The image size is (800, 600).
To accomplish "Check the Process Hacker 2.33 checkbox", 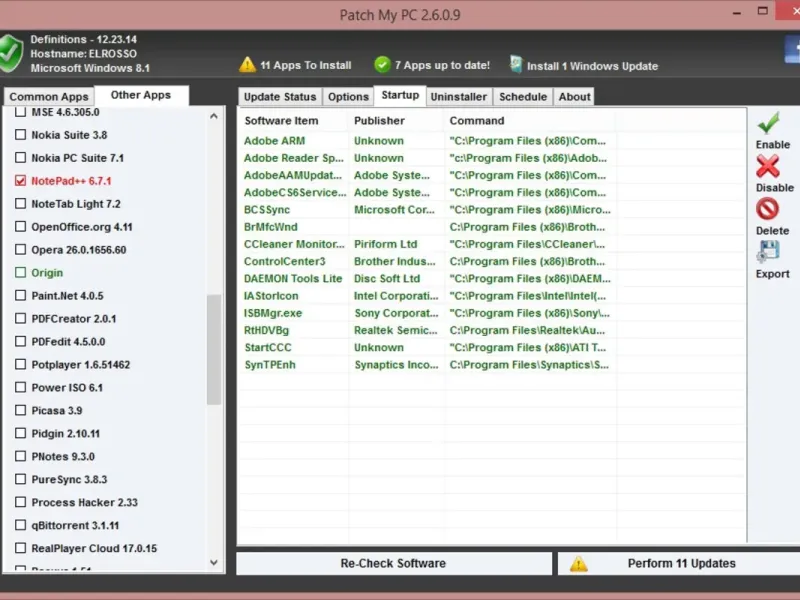I will [x=20, y=502].
